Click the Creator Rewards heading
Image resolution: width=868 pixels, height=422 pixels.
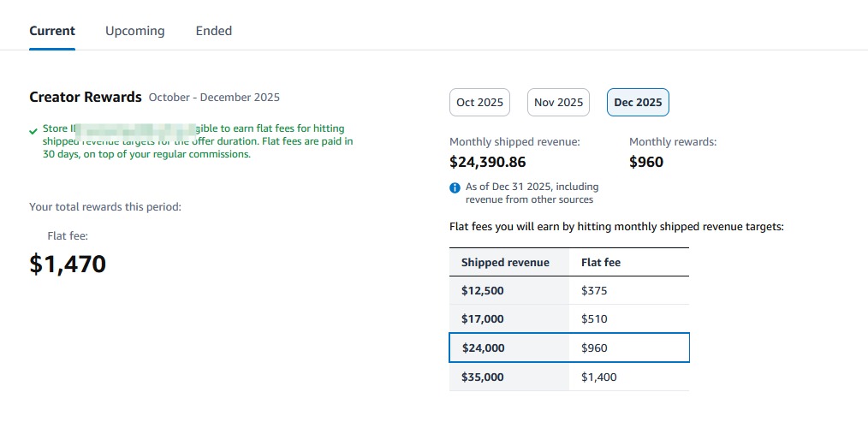pos(85,97)
